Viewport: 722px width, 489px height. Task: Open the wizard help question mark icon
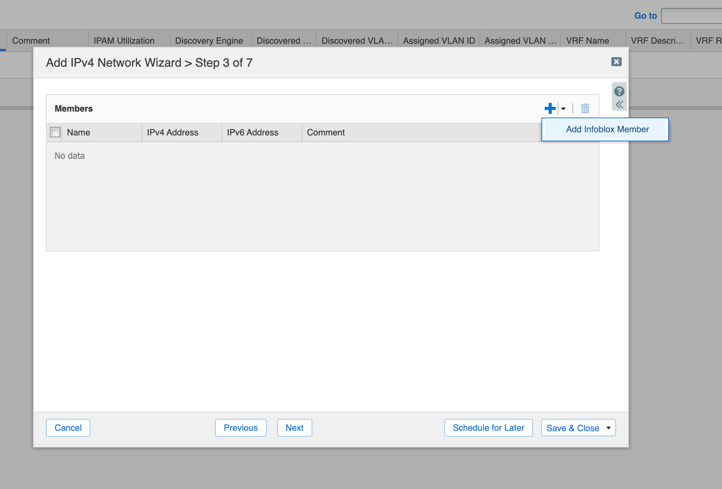pos(619,91)
